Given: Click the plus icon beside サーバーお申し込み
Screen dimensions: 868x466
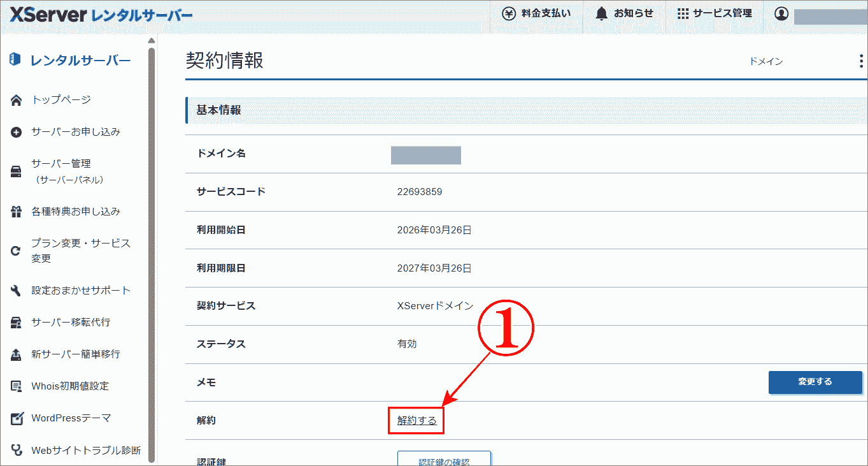Looking at the screenshot, I should point(17,133).
